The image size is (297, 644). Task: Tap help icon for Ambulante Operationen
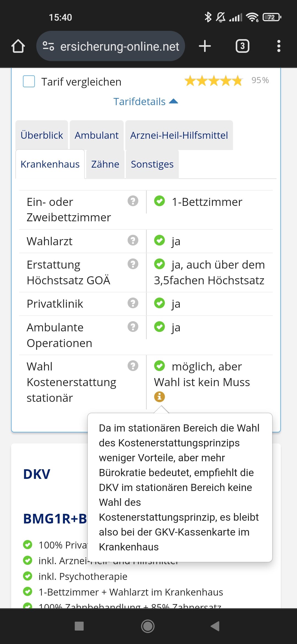pos(133,327)
